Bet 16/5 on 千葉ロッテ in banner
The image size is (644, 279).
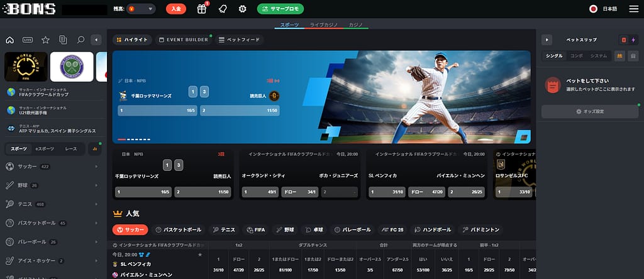[x=157, y=111]
